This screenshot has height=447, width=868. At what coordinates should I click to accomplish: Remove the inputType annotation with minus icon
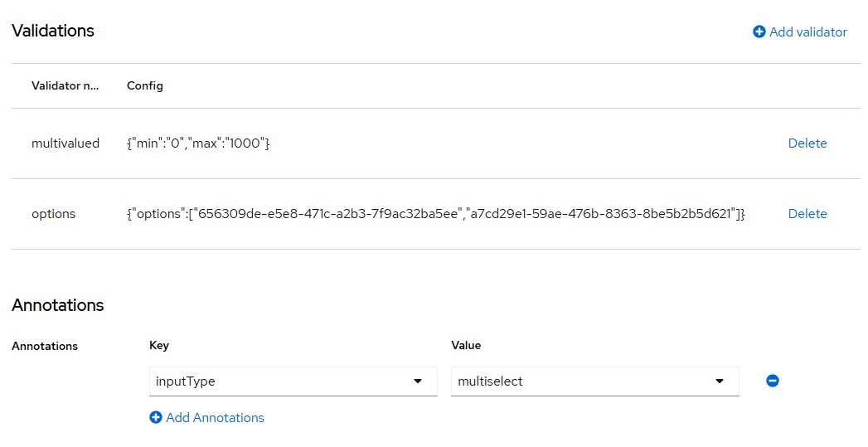pyautogui.click(x=772, y=381)
